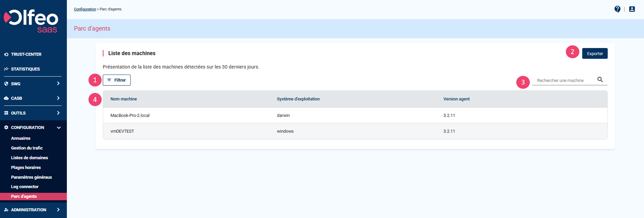
Task: Click the Filtrer button
Action: [x=116, y=80]
